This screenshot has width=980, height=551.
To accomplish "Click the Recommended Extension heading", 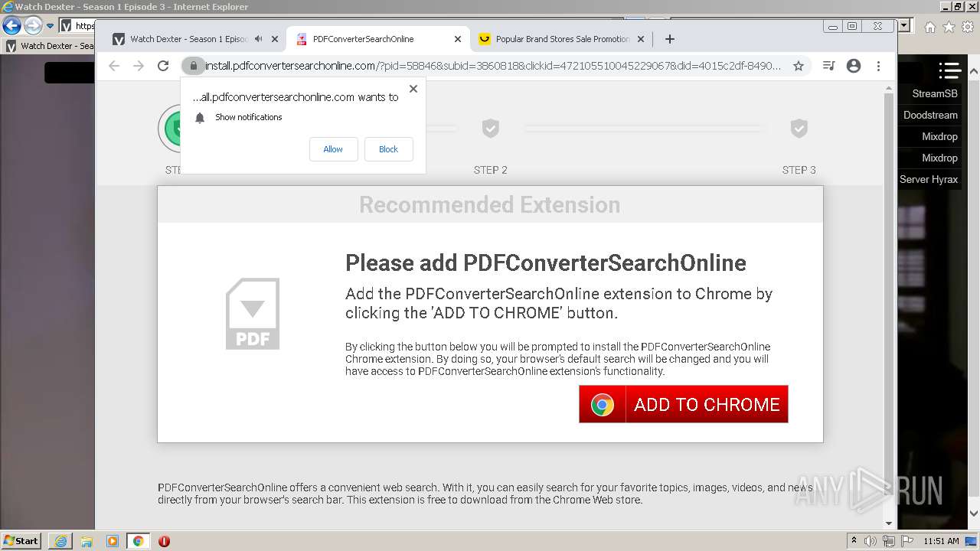I will pyautogui.click(x=490, y=205).
